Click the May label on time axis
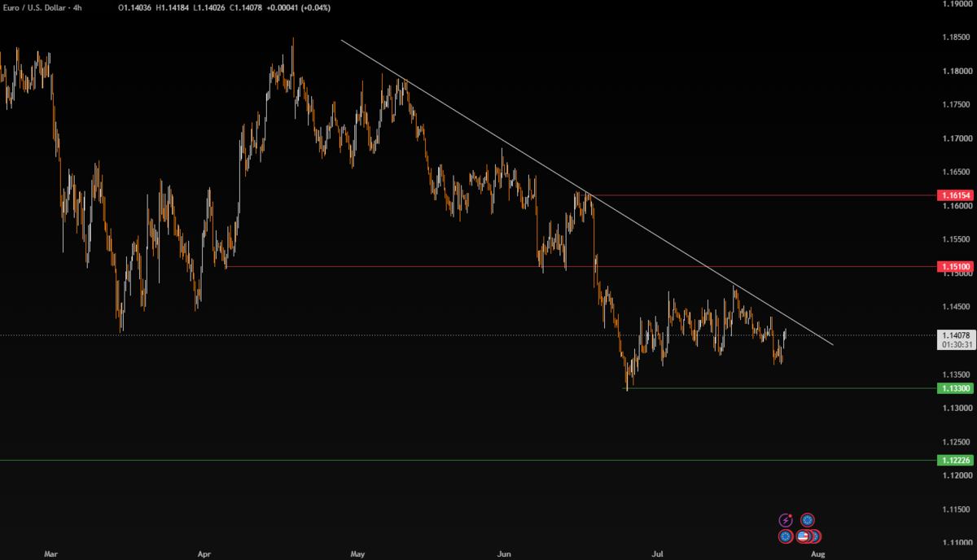The height and width of the screenshot is (560, 977). (x=357, y=553)
